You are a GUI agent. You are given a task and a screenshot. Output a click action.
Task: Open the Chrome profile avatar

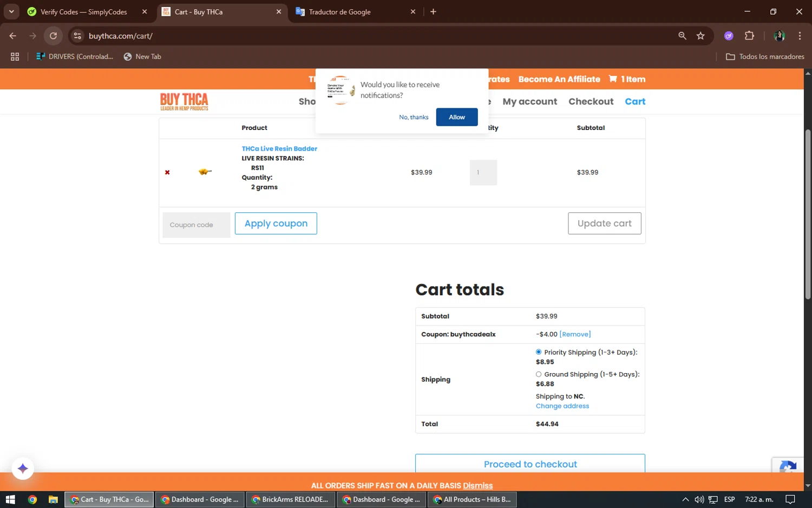point(780,36)
